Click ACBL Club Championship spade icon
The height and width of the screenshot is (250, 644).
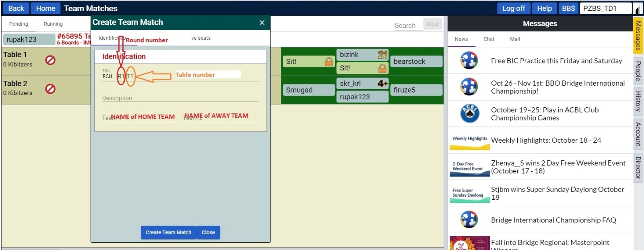[x=469, y=114]
